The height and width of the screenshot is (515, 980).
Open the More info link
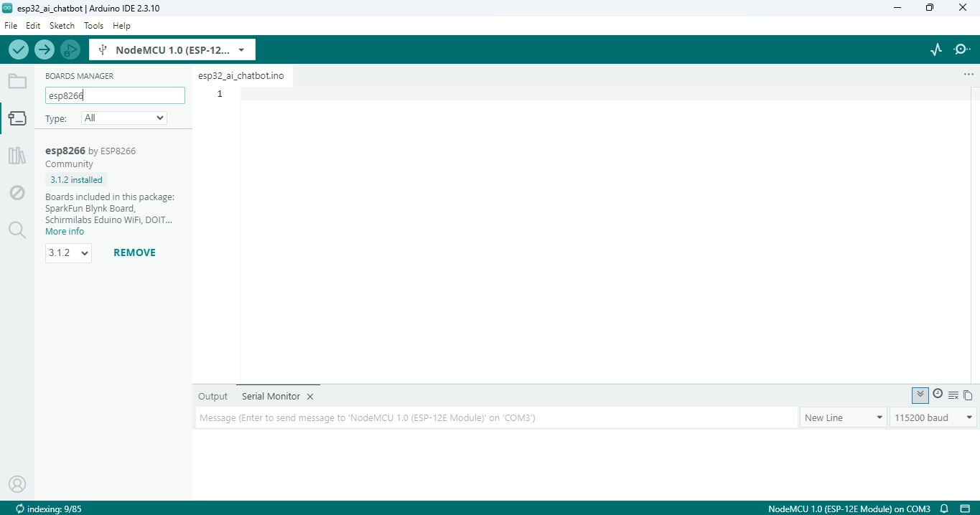(x=65, y=231)
